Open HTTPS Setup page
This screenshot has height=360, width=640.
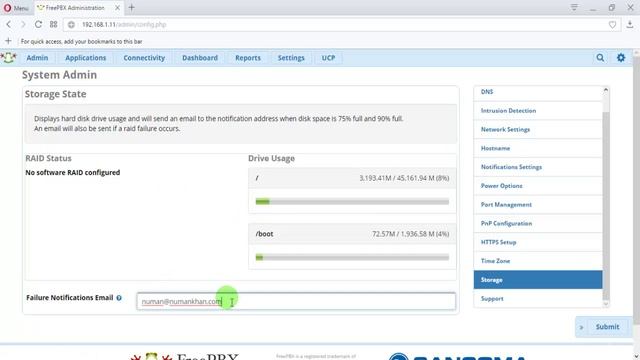point(538,242)
